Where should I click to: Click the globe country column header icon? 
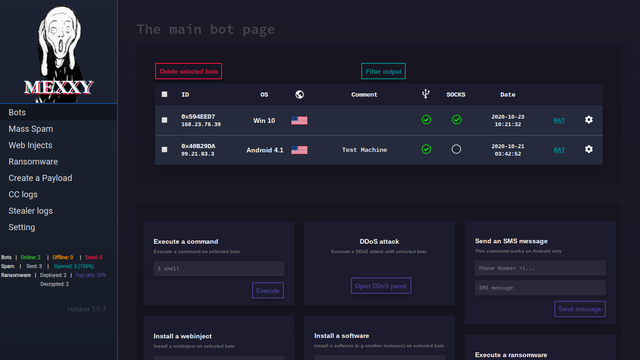click(299, 94)
